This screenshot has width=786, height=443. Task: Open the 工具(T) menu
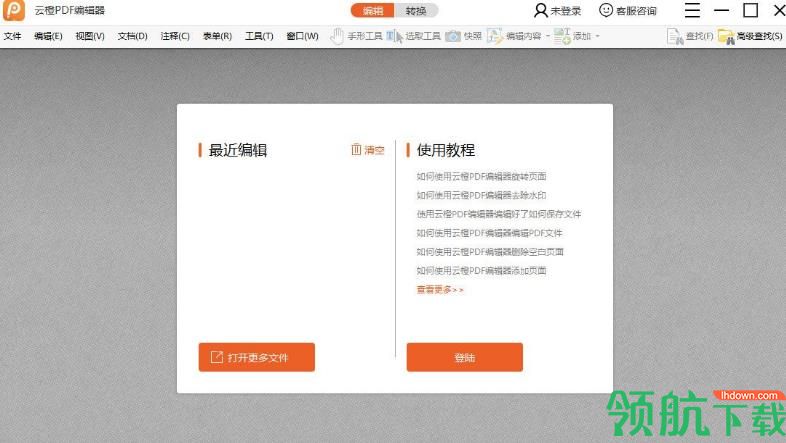click(259, 36)
